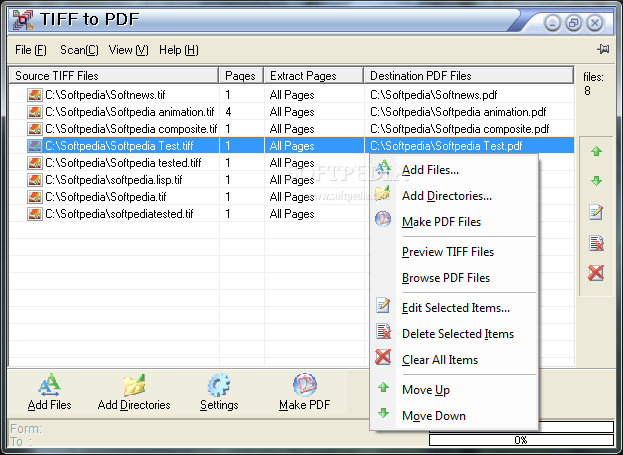
Task: Open the Help (H) menu
Action: pyautogui.click(x=179, y=50)
